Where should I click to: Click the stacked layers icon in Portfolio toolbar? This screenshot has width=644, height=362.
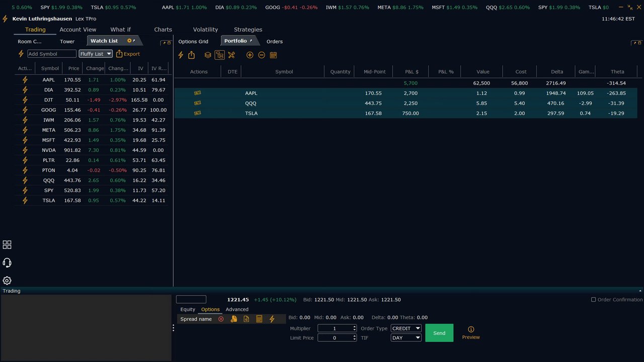[208, 55]
